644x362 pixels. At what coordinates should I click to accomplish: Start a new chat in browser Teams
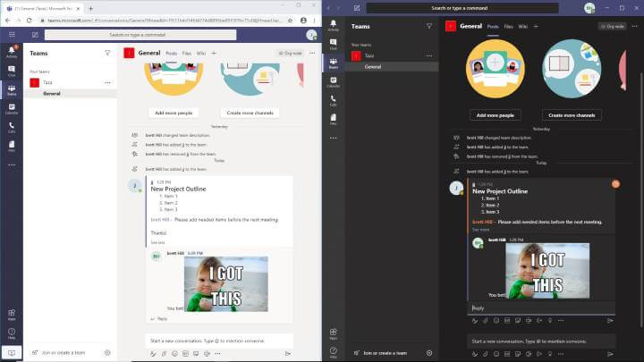[35, 35]
